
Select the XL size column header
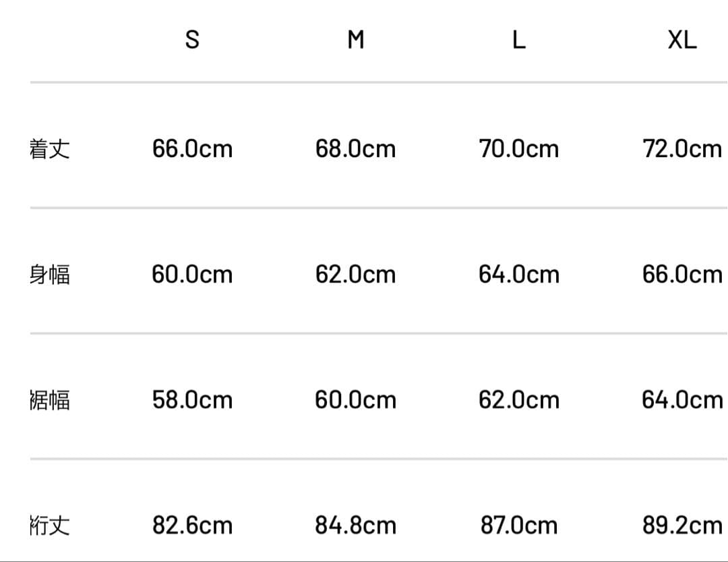(x=682, y=40)
